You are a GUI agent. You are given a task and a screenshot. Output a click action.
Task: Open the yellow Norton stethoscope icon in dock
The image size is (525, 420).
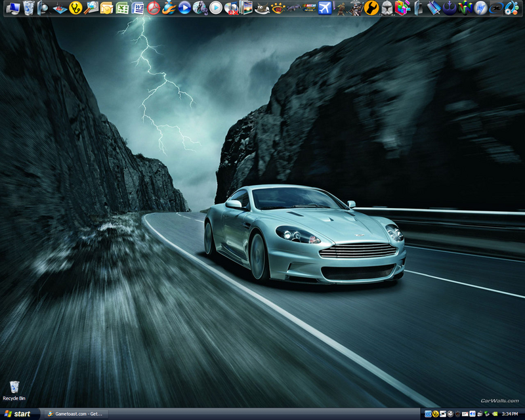(x=75, y=8)
